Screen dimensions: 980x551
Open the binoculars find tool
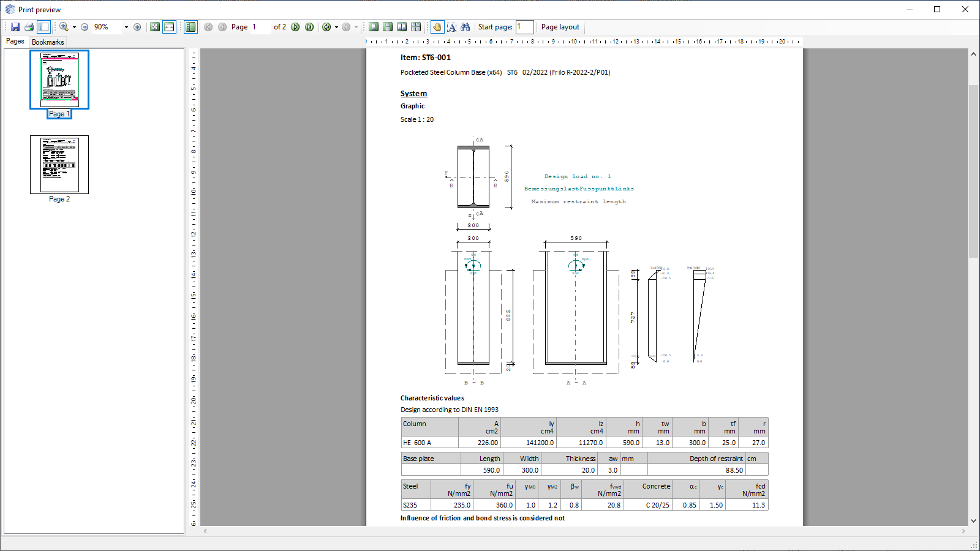466,27
